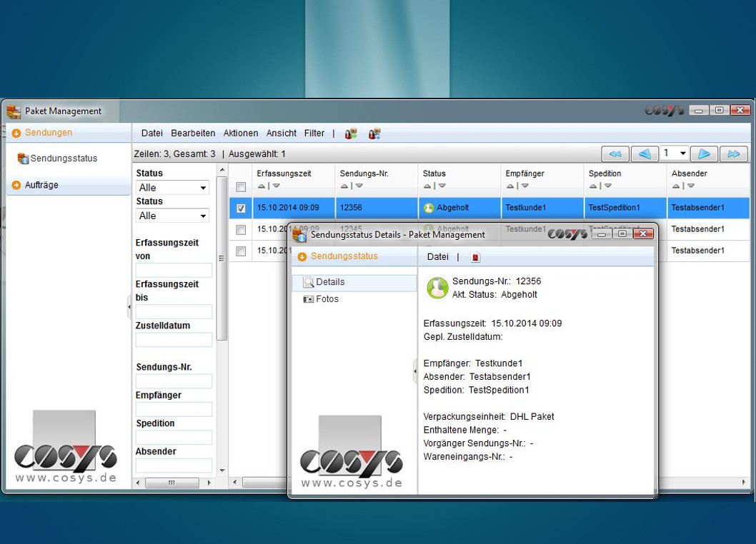This screenshot has height=544, width=756.
Task: Jump to first page with double-left arrow
Action: coord(615,153)
